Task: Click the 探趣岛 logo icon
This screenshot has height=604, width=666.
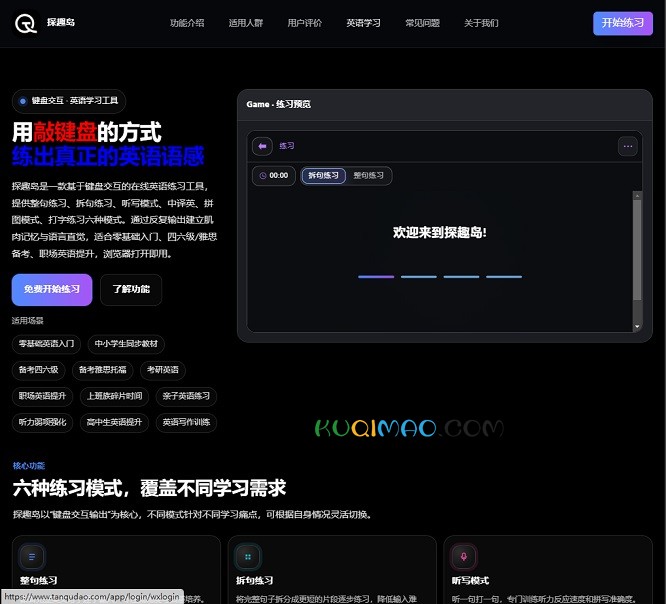Action: point(25,23)
